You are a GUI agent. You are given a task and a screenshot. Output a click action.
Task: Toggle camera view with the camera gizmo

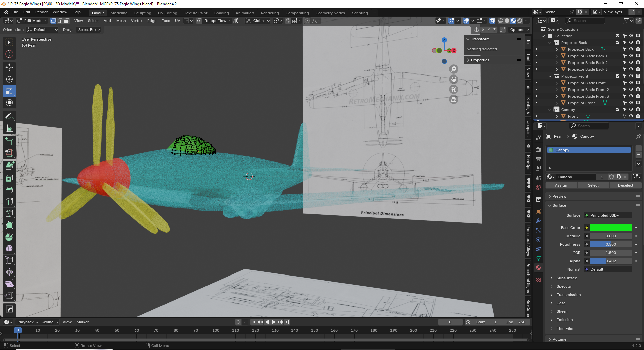coord(454,89)
